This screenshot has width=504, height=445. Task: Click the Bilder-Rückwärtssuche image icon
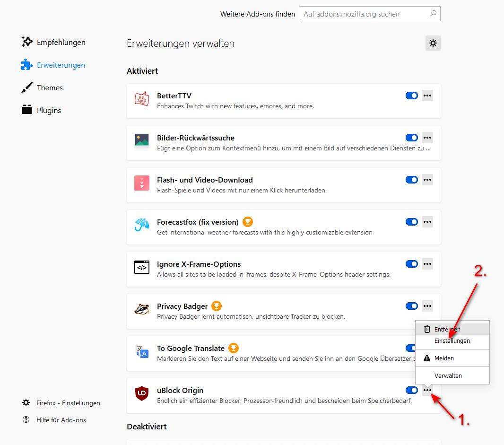tap(142, 141)
